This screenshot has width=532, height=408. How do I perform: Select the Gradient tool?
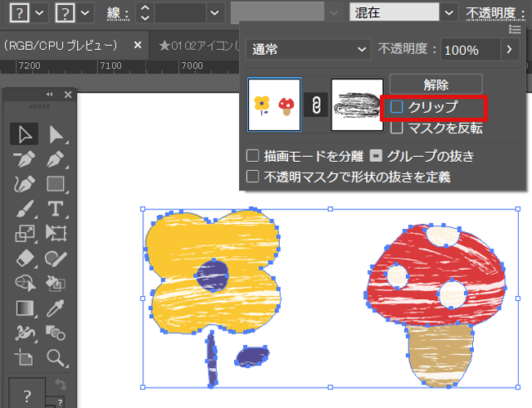(24, 307)
